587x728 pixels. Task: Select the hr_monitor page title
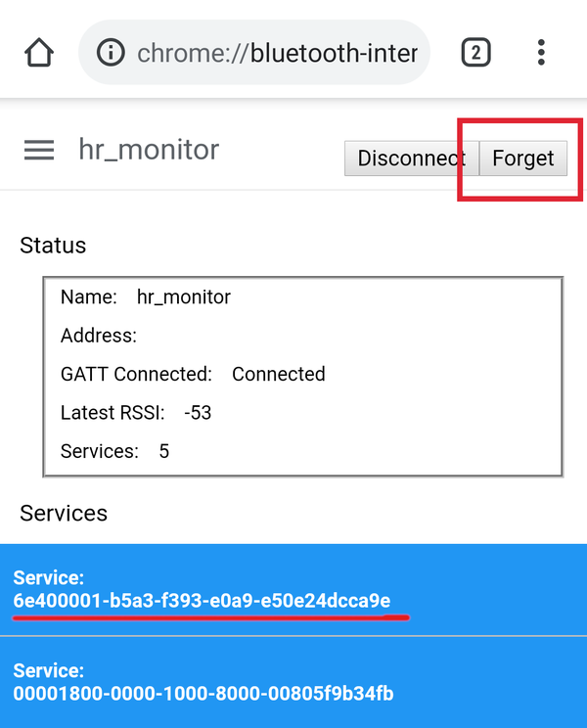tap(149, 150)
